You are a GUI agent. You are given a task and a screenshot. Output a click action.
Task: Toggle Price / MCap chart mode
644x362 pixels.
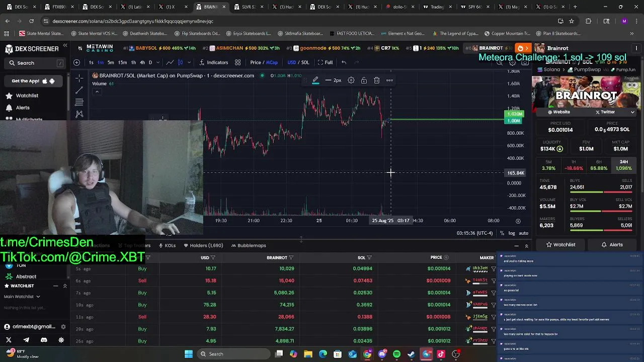pos(264,62)
